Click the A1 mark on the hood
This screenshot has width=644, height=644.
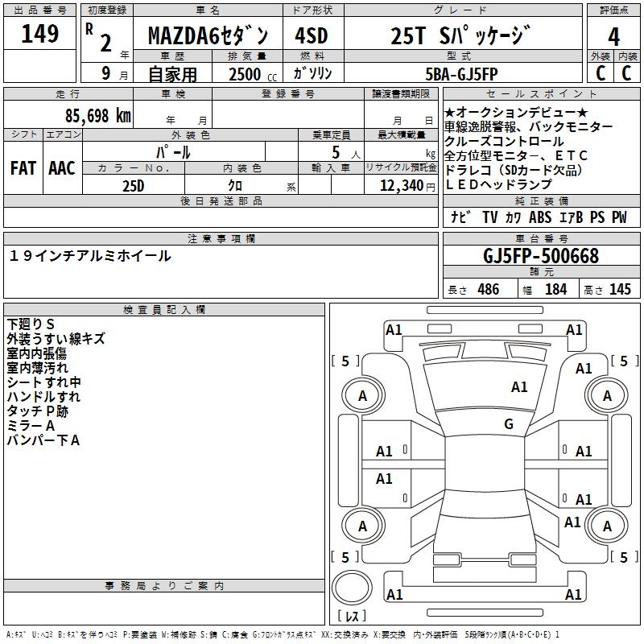click(x=519, y=387)
